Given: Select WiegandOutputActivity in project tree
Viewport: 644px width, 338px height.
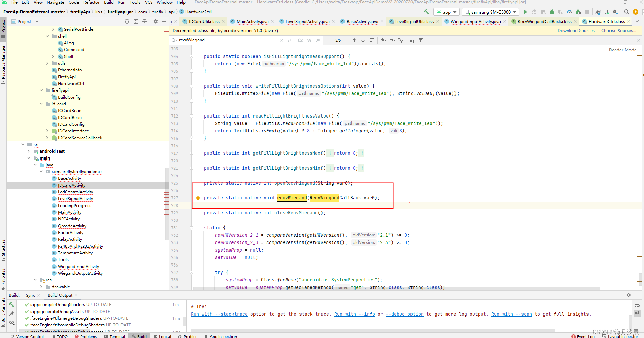Looking at the screenshot, I should (80, 273).
